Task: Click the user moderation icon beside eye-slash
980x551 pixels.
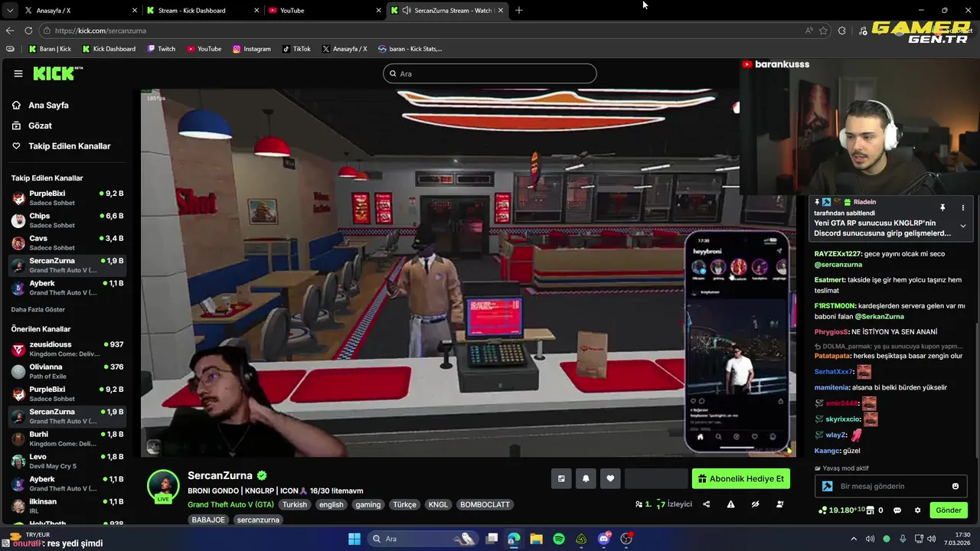Action: point(779,504)
